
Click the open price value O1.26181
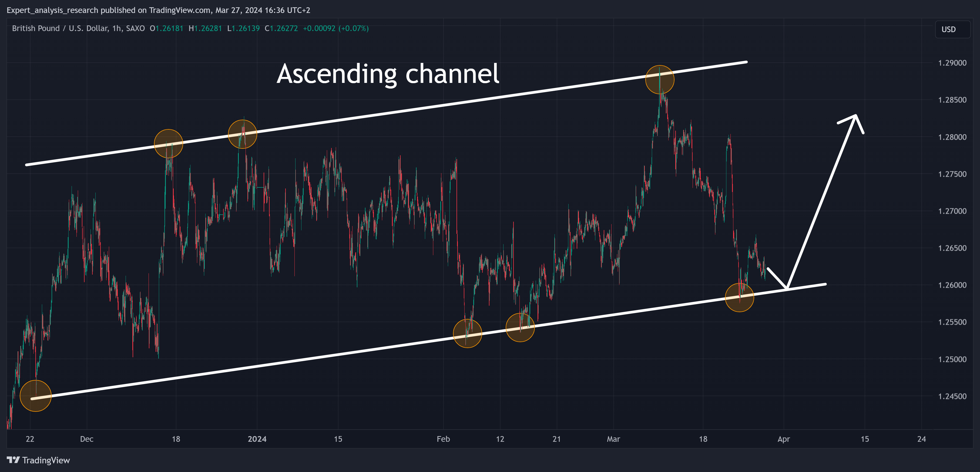pos(167,29)
